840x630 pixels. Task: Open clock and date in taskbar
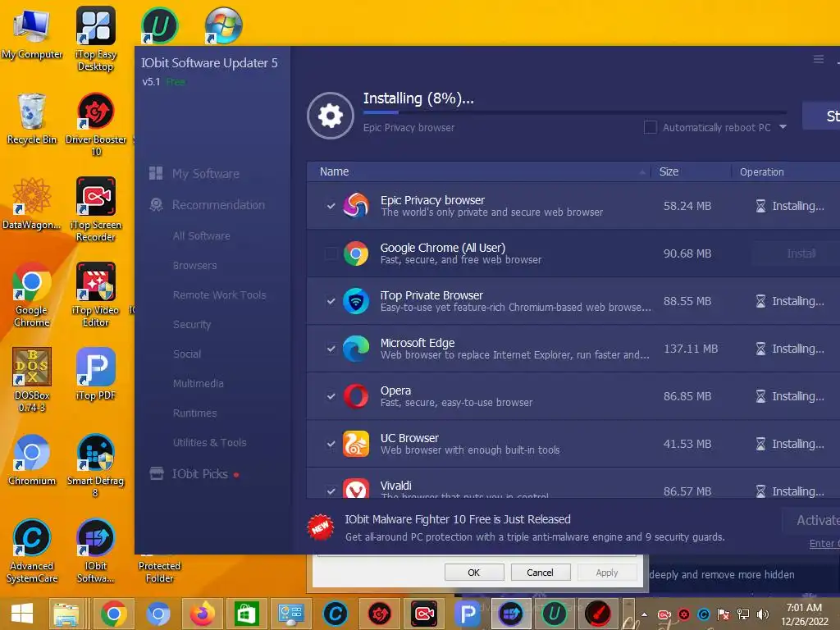(804, 614)
